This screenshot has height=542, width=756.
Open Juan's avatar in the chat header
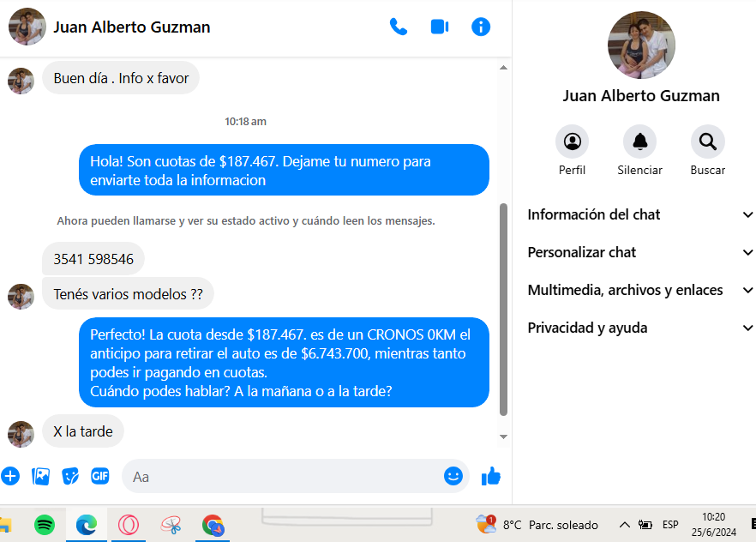[x=27, y=27]
